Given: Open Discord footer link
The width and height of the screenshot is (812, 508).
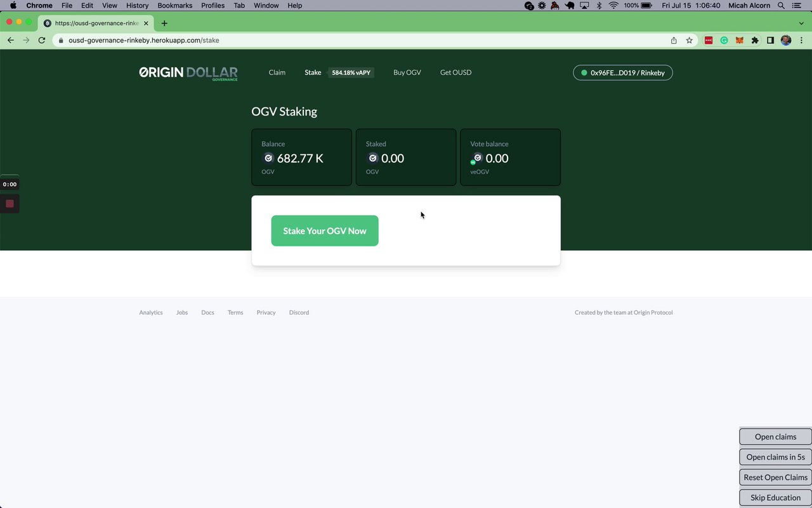Looking at the screenshot, I should [x=299, y=312].
